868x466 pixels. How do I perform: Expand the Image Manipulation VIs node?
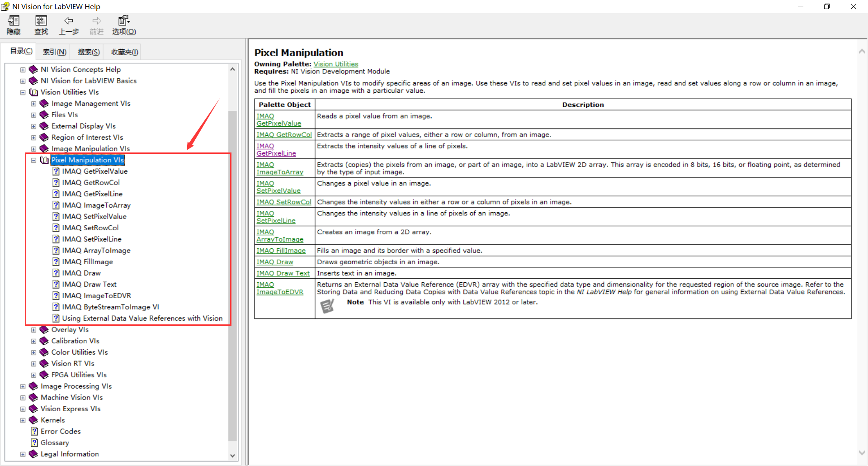pos(33,149)
